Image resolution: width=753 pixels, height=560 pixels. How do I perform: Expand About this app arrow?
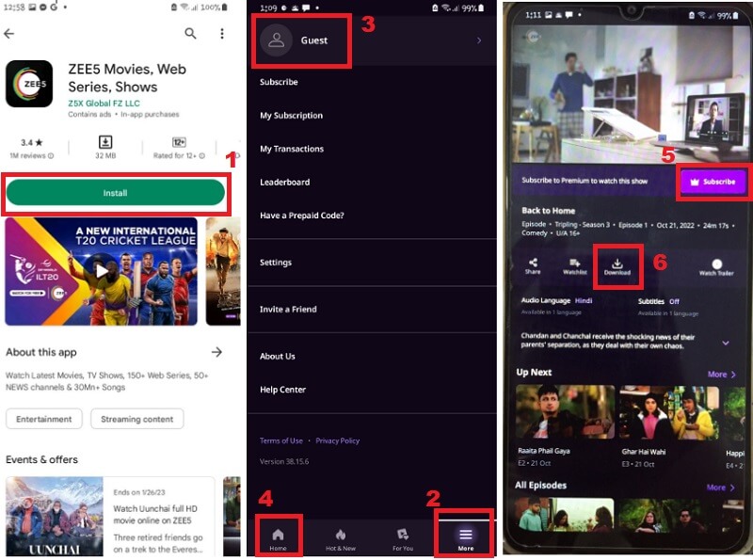216,352
